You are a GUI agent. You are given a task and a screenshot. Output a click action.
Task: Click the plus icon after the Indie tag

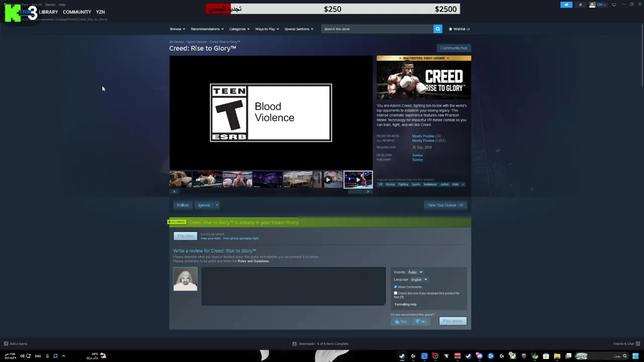(463, 184)
